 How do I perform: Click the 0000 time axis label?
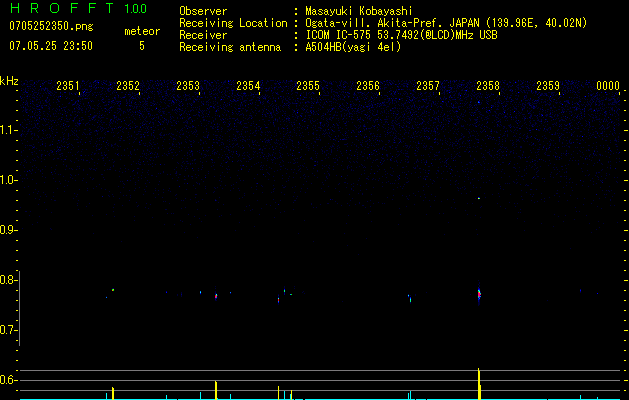pyautogui.click(x=608, y=85)
